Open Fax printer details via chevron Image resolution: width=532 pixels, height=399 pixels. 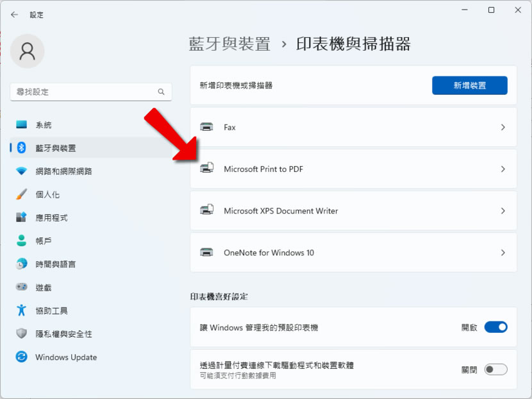tap(503, 127)
